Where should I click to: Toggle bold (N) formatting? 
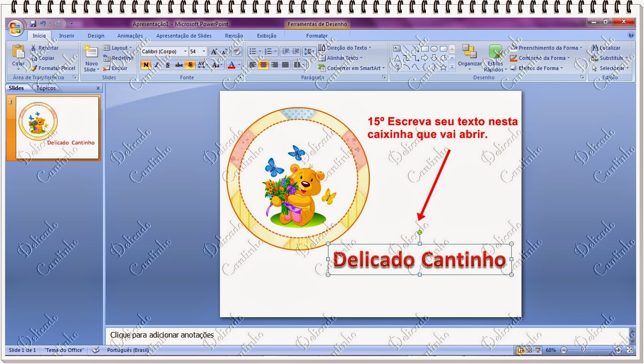pyautogui.click(x=146, y=65)
